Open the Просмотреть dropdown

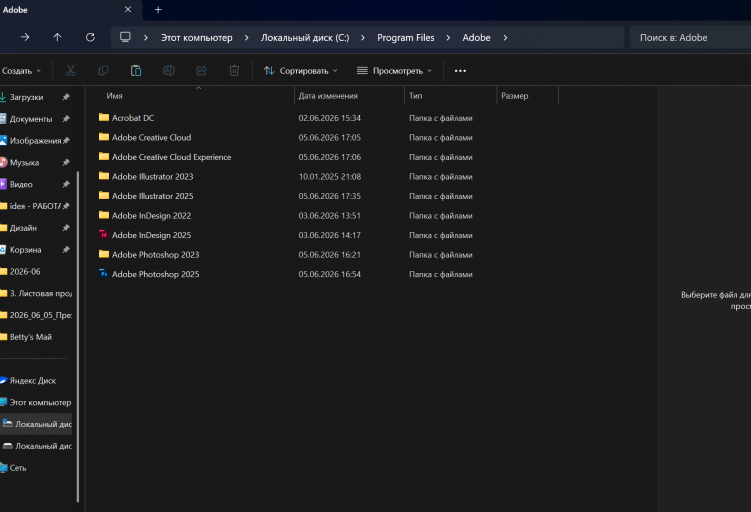click(395, 71)
